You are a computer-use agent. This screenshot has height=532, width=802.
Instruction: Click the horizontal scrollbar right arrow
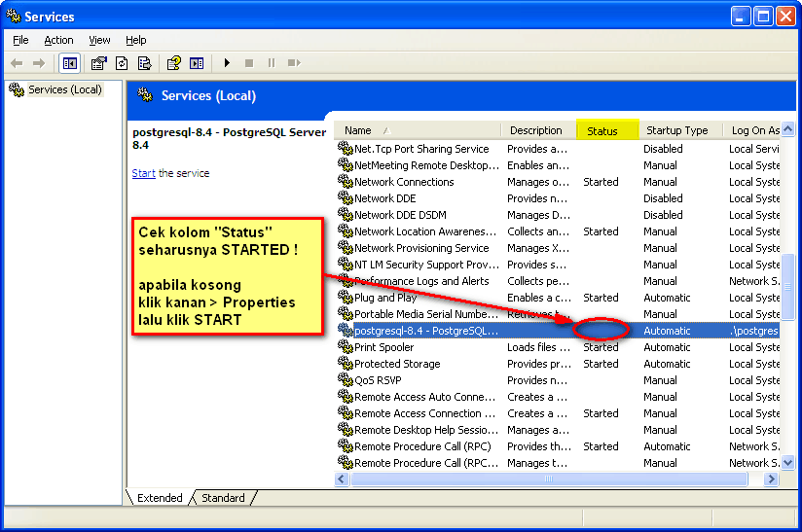tap(772, 479)
